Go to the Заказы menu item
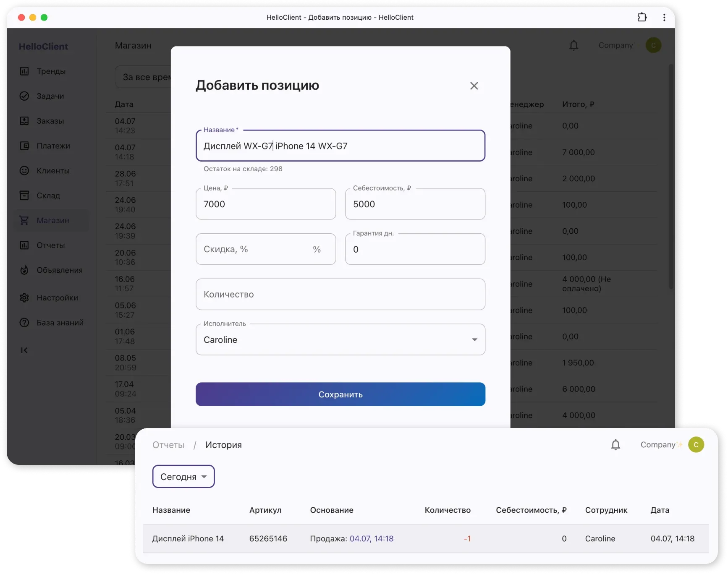Image resolution: width=728 pixels, height=574 pixels. [x=50, y=121]
